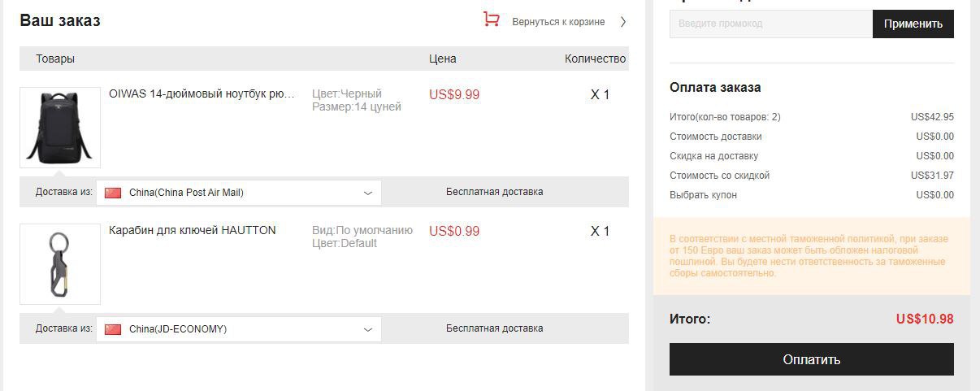Click the Товары column header
This screenshot has height=391, width=980.
click(55, 59)
